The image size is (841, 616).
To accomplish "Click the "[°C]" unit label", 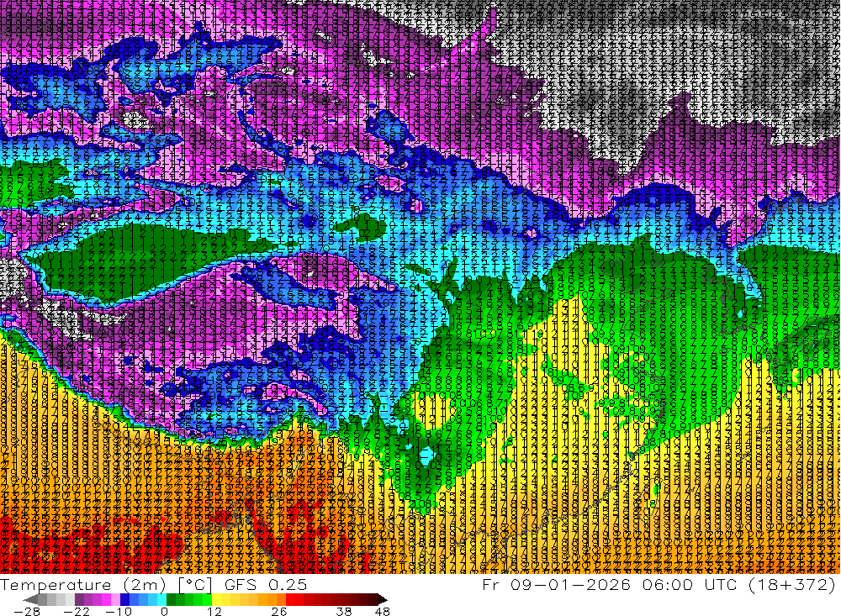I will point(195,585).
